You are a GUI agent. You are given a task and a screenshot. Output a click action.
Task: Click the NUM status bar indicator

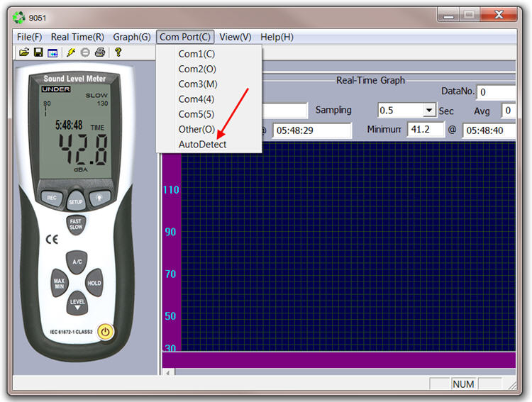coord(463,384)
